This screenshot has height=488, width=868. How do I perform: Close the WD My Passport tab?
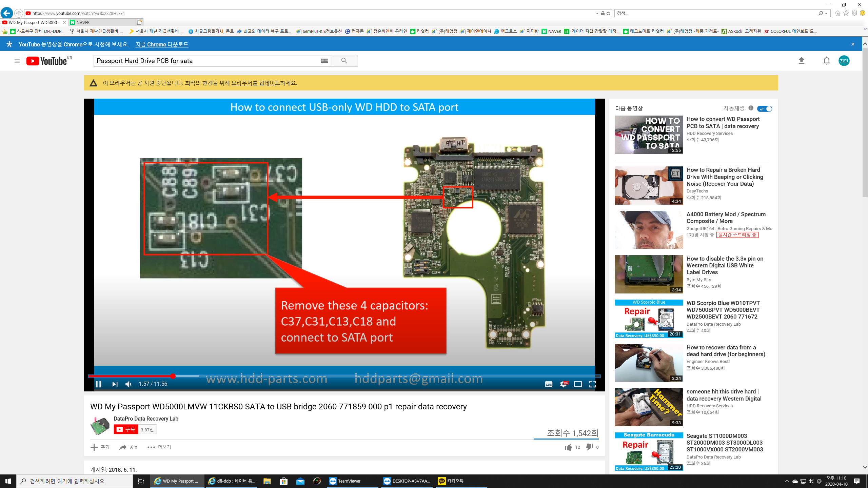64,22
